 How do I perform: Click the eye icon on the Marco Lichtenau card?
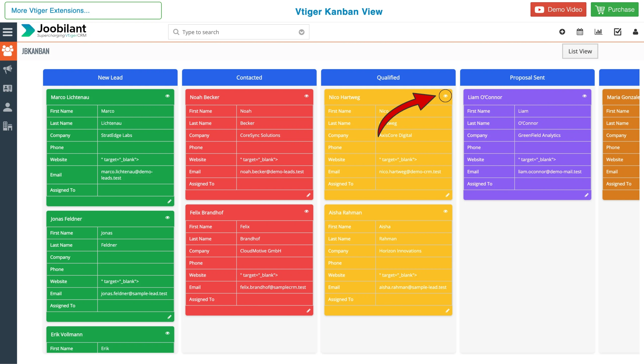point(168,96)
